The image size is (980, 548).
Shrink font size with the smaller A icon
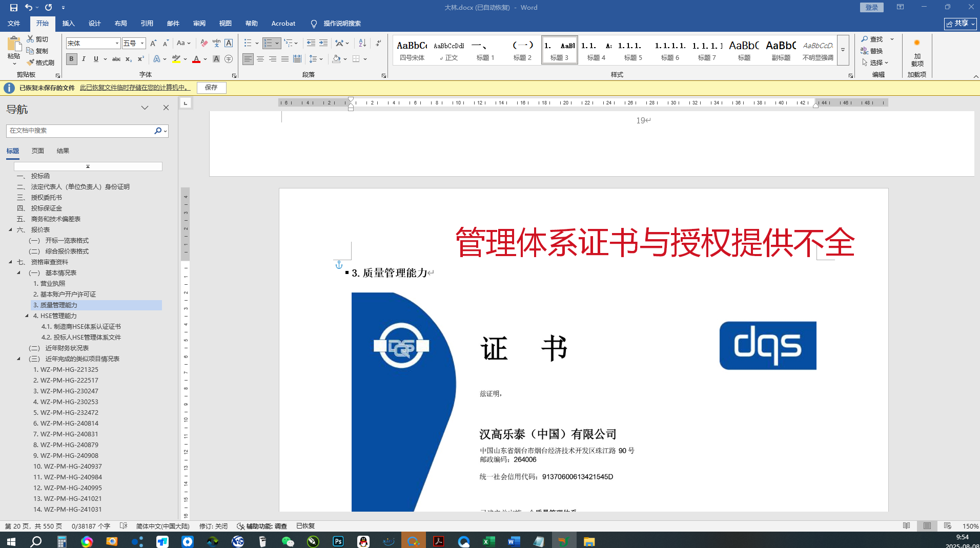(166, 44)
